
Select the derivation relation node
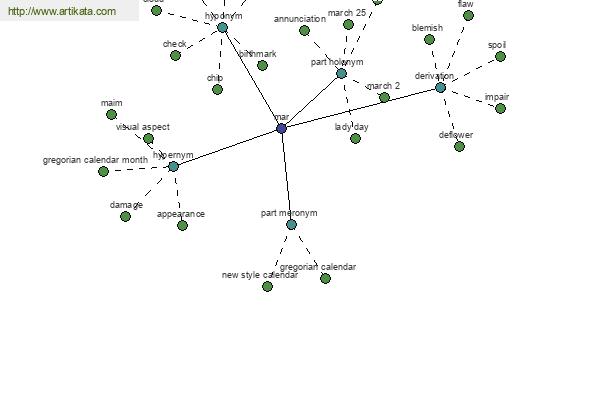(x=440, y=88)
